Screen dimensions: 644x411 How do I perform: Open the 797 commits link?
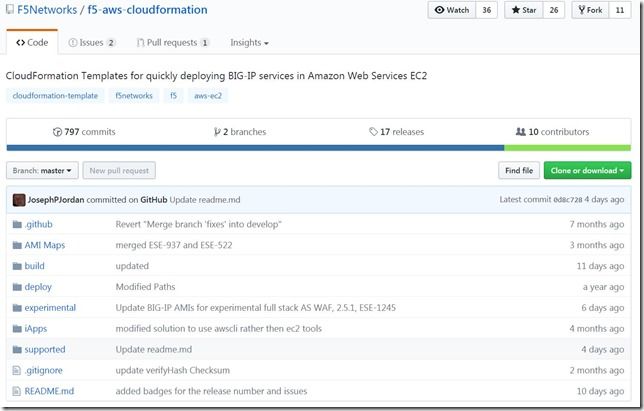pyautogui.click(x=84, y=131)
